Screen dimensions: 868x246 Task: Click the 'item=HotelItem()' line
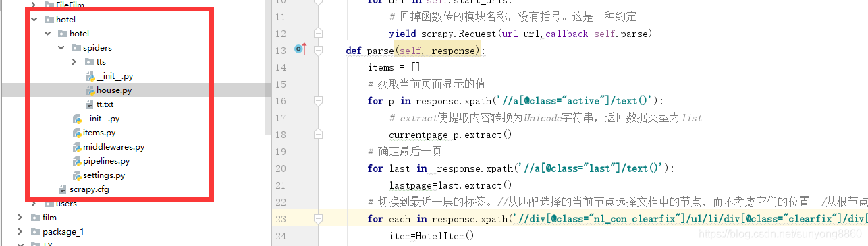pyautogui.click(x=432, y=236)
